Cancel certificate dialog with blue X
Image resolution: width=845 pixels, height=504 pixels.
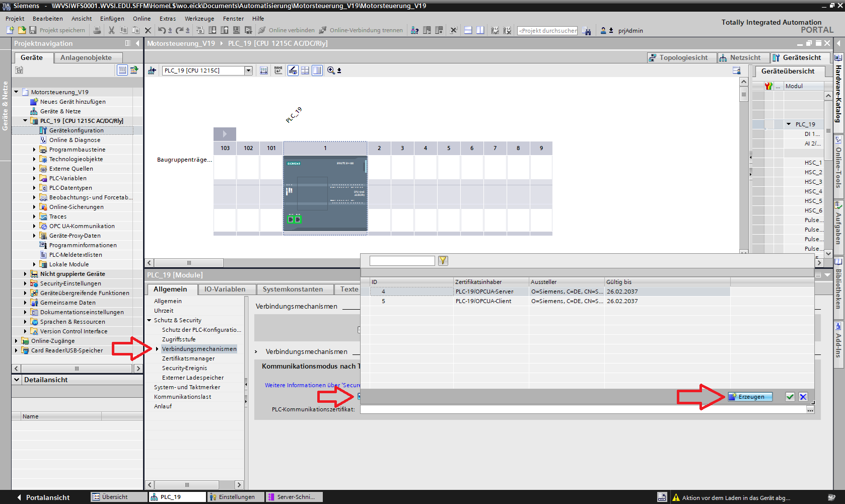pos(803,397)
